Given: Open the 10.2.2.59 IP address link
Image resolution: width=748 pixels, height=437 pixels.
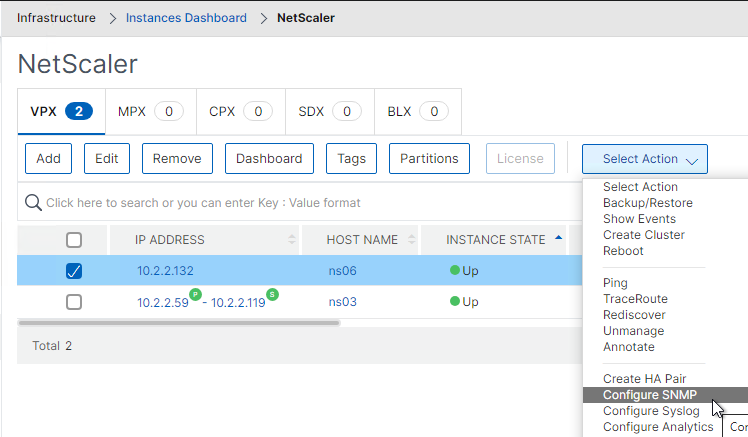Looking at the screenshot, I should pos(163,302).
